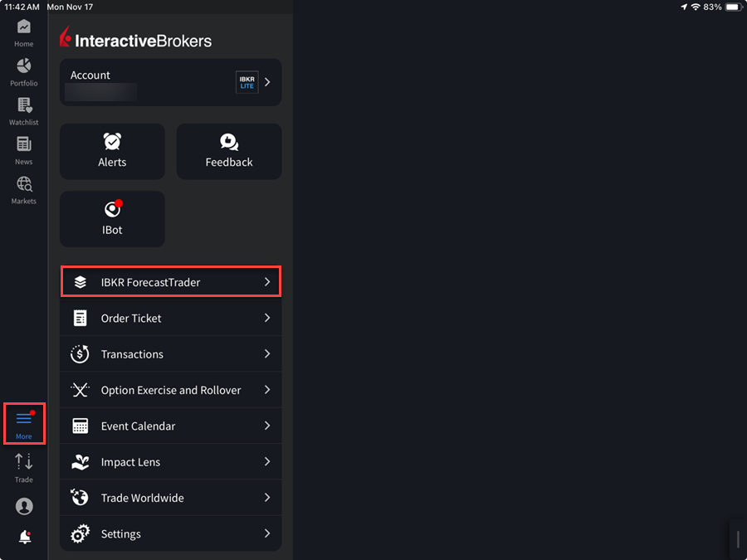
Task: Open the notifications bell icon
Action: 25,537
